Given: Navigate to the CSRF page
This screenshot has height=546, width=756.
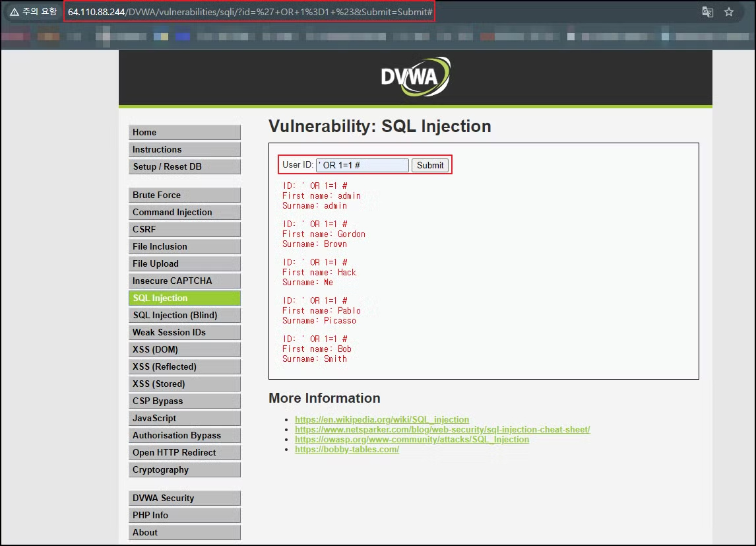Looking at the screenshot, I should click(x=185, y=229).
